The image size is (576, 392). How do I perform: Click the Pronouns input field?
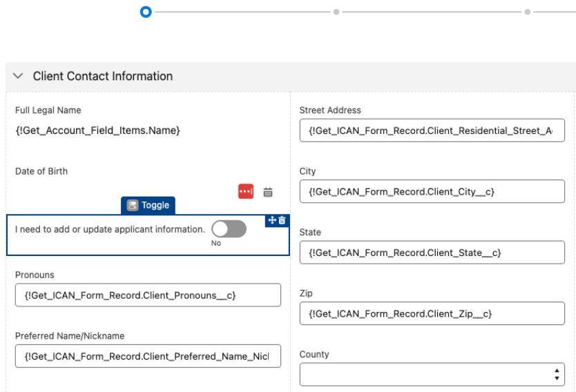pyautogui.click(x=148, y=295)
